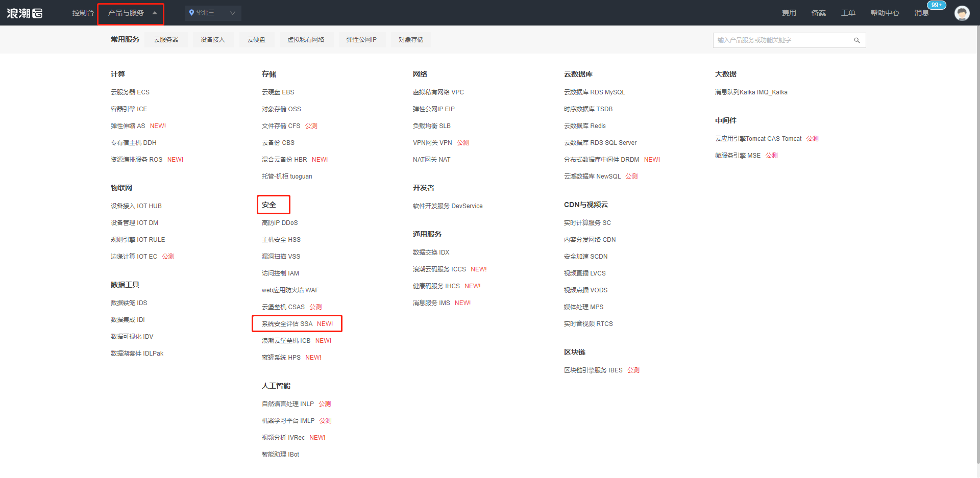Open 设备接入 IOT HUB
Screen dimensions: 980x478
point(136,206)
